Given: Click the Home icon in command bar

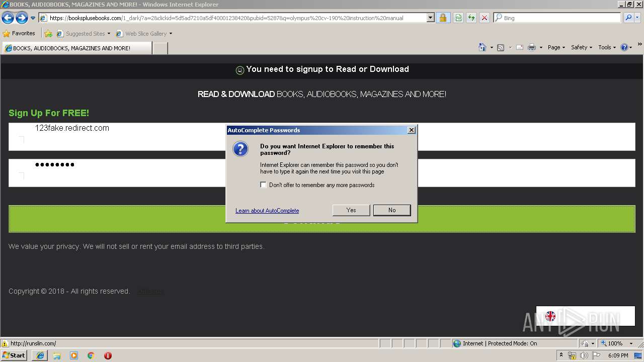Looking at the screenshot, I should pyautogui.click(x=482, y=47).
